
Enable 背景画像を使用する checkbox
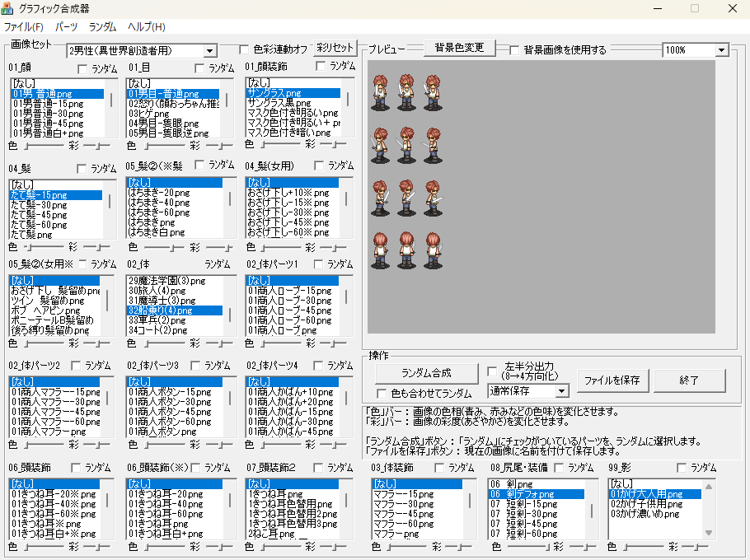coord(515,50)
